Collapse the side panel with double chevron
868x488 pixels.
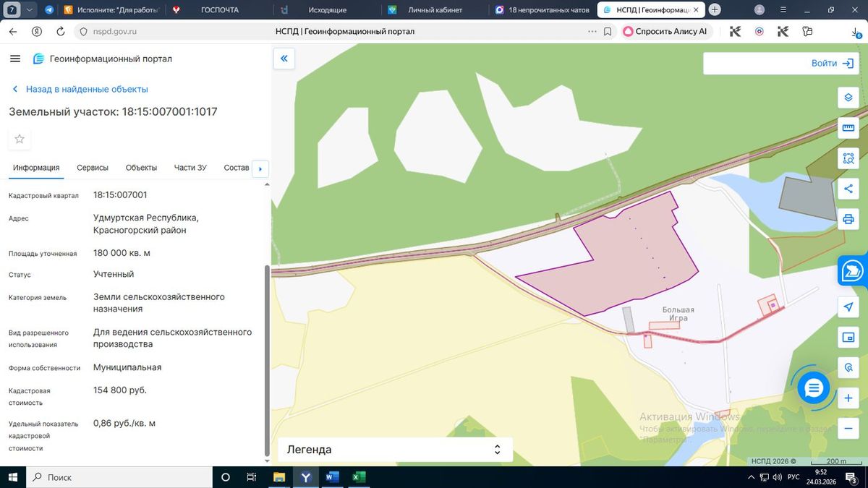click(284, 59)
